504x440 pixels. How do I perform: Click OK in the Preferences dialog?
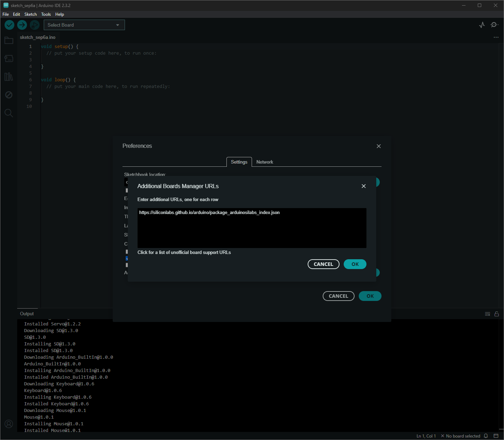(x=370, y=296)
